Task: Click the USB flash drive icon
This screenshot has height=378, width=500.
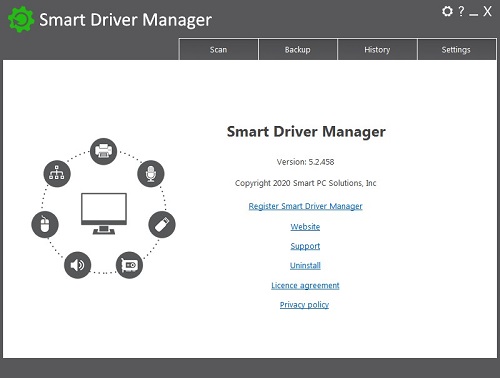Action: pyautogui.click(x=162, y=224)
